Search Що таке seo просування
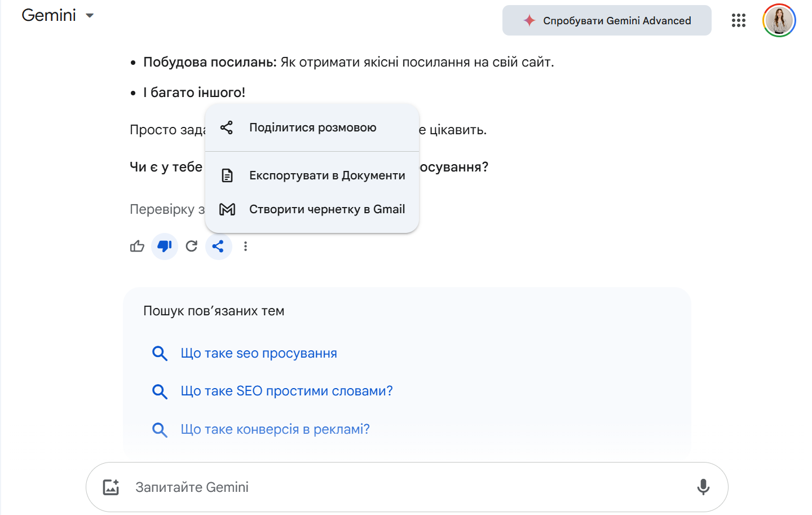 [x=259, y=353]
